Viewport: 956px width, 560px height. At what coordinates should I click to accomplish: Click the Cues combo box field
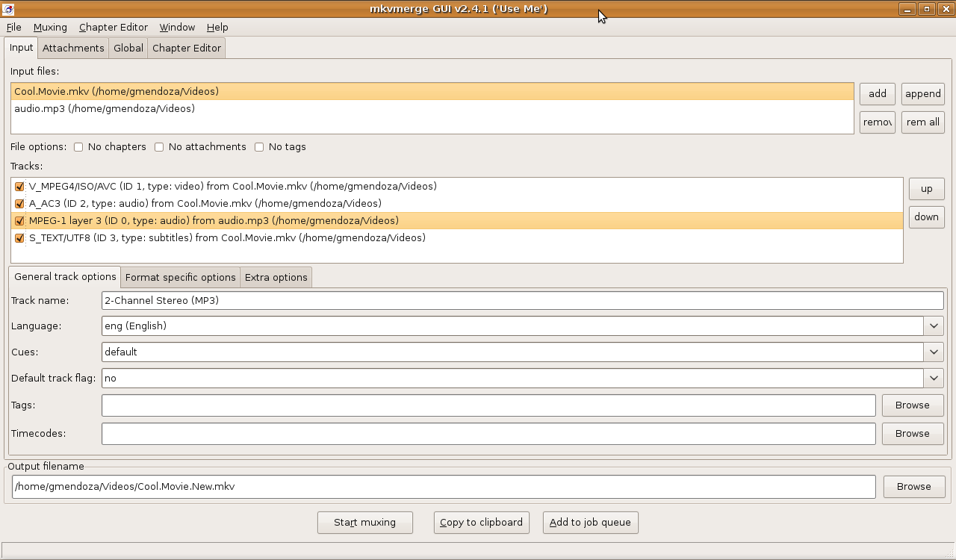pos(512,352)
